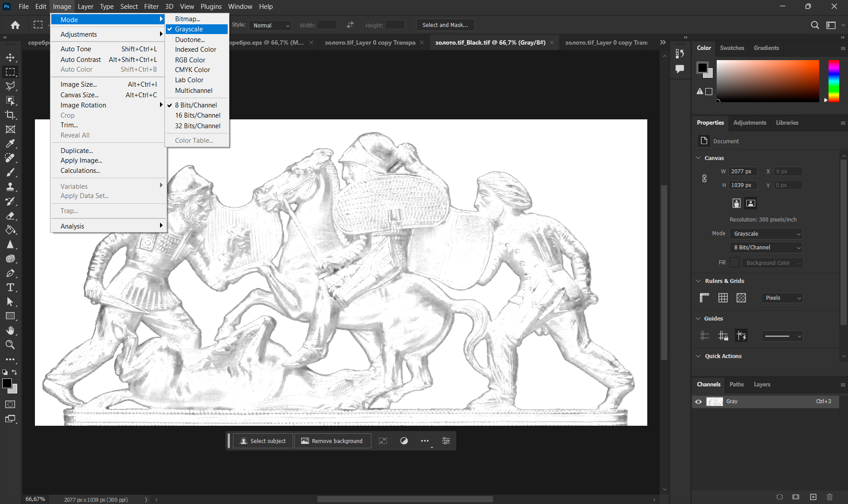848x504 pixels.
Task: Select the Polygonal Lasso tool
Action: click(x=10, y=86)
